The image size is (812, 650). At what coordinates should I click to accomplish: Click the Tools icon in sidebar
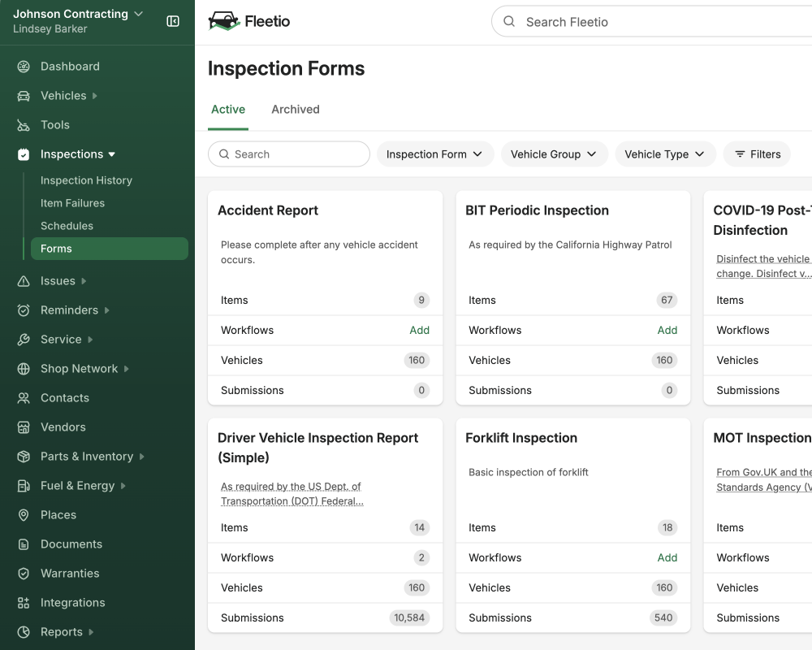(x=24, y=125)
